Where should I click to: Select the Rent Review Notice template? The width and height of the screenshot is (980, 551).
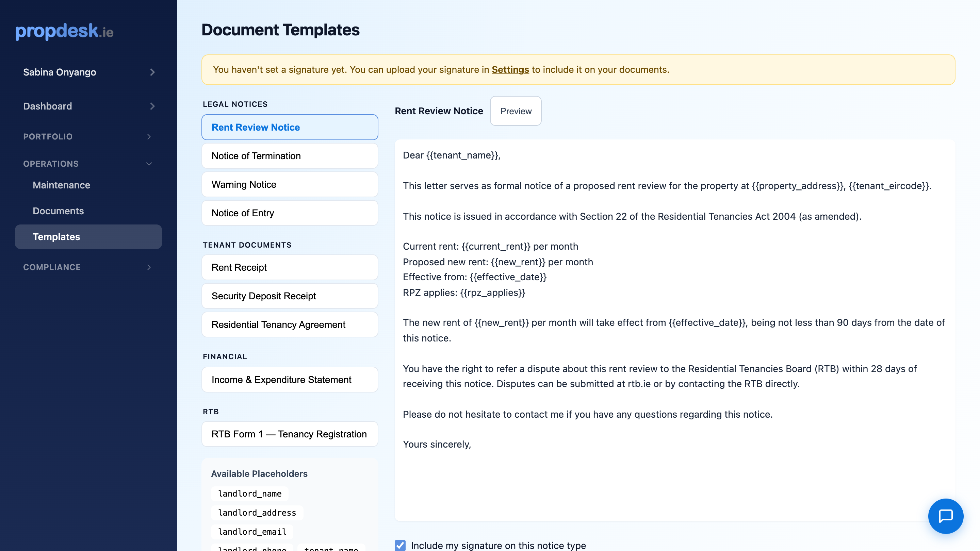point(290,128)
